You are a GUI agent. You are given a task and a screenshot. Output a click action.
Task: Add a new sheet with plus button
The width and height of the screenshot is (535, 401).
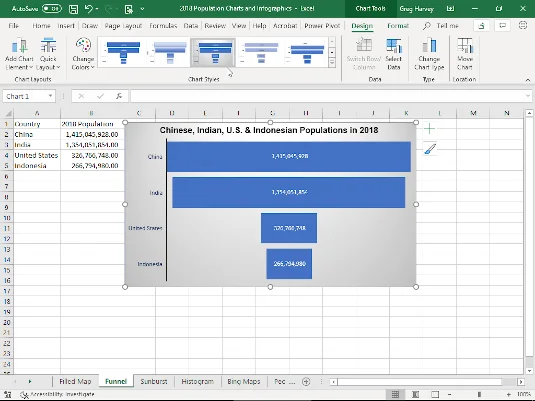pos(306,382)
